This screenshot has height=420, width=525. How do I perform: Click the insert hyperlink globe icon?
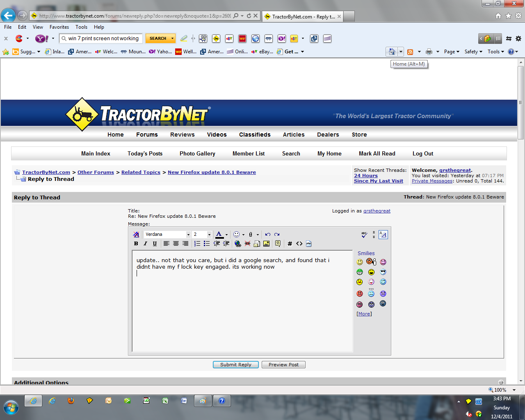(x=238, y=244)
